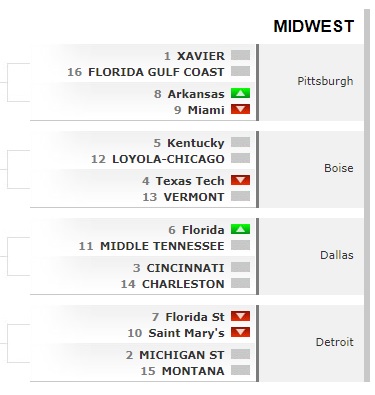Select the Florida Gulf Coast team name

156,72
